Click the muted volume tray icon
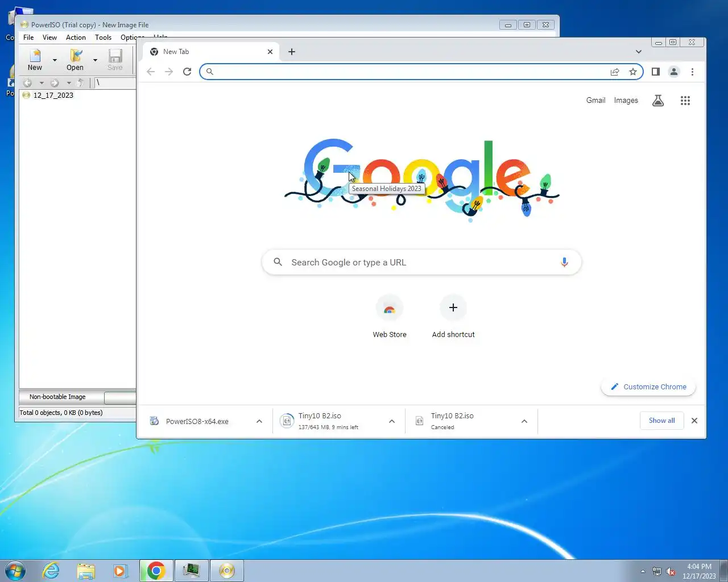This screenshot has width=728, height=582. click(x=671, y=571)
